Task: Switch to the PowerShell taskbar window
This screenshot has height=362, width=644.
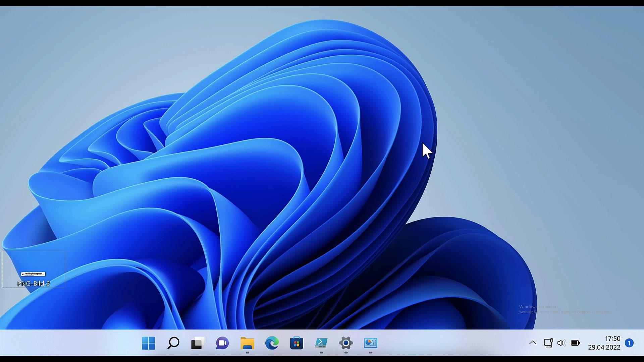Action: (x=321, y=343)
